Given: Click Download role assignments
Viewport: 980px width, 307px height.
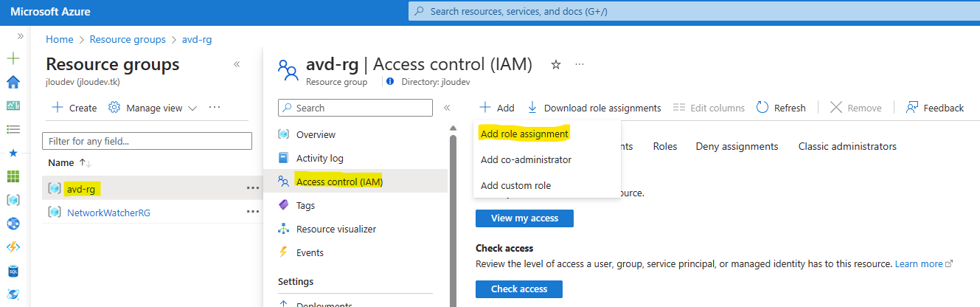Looking at the screenshot, I should coord(594,108).
